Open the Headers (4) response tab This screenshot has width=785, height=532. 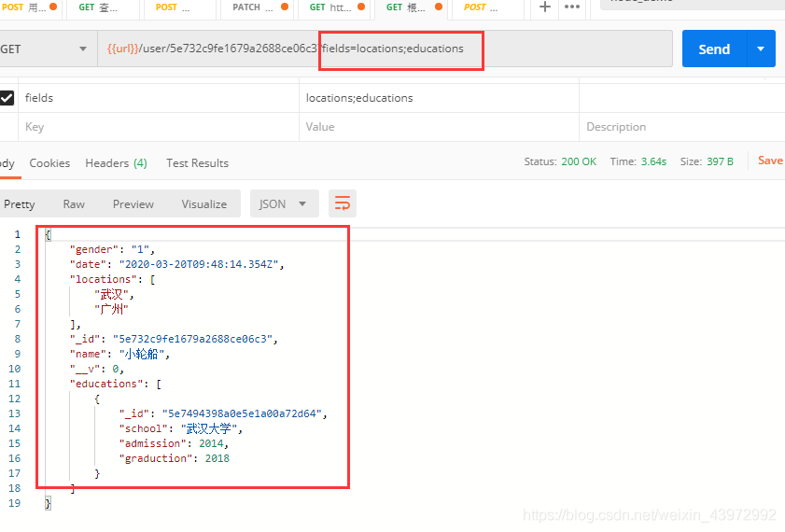116,162
